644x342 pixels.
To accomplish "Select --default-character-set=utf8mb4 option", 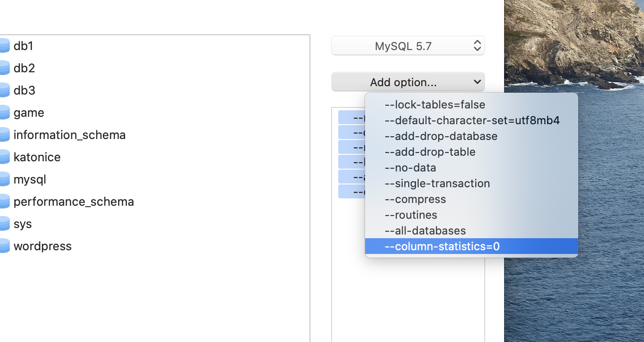I will click(472, 120).
